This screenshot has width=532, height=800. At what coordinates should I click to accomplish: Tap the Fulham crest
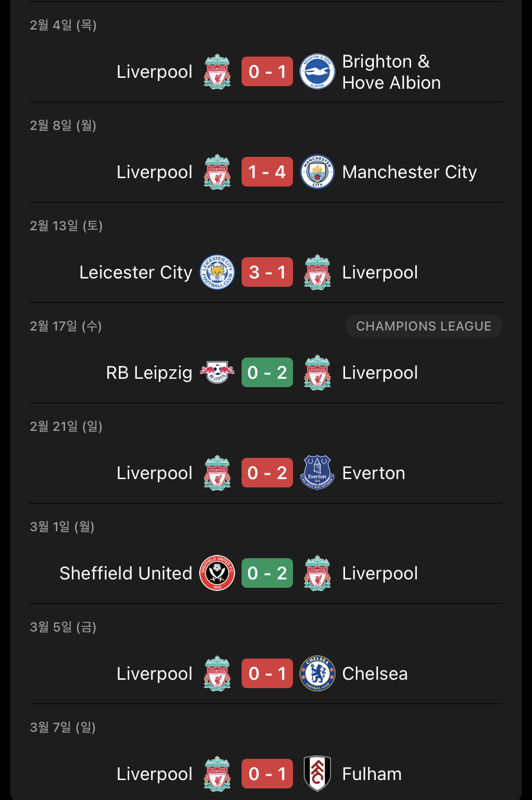(317, 774)
